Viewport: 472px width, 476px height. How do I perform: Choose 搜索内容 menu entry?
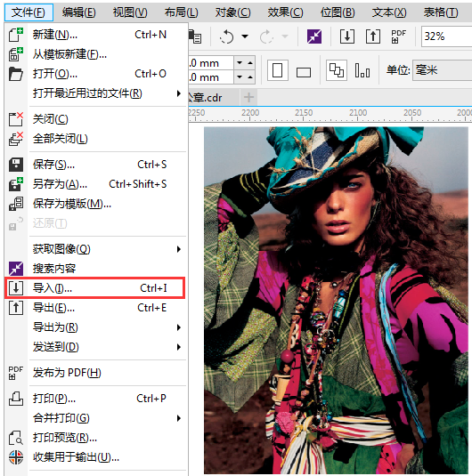click(96, 269)
